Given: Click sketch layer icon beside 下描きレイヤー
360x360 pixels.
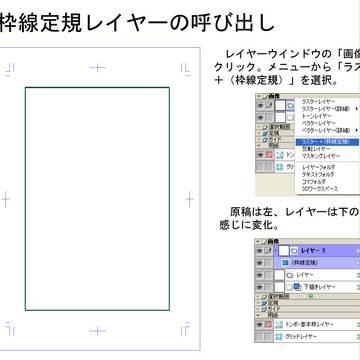Looking at the screenshot, I should click(296, 287).
